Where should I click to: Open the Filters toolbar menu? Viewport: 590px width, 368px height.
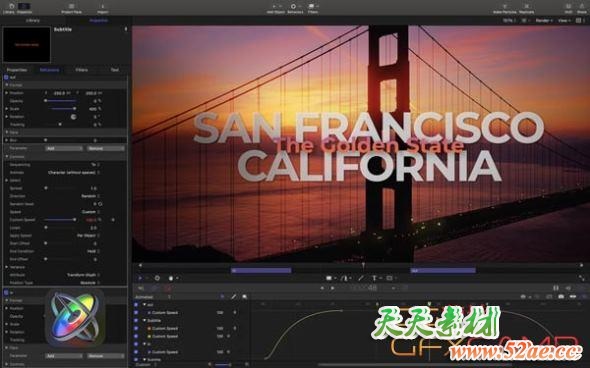(x=312, y=8)
